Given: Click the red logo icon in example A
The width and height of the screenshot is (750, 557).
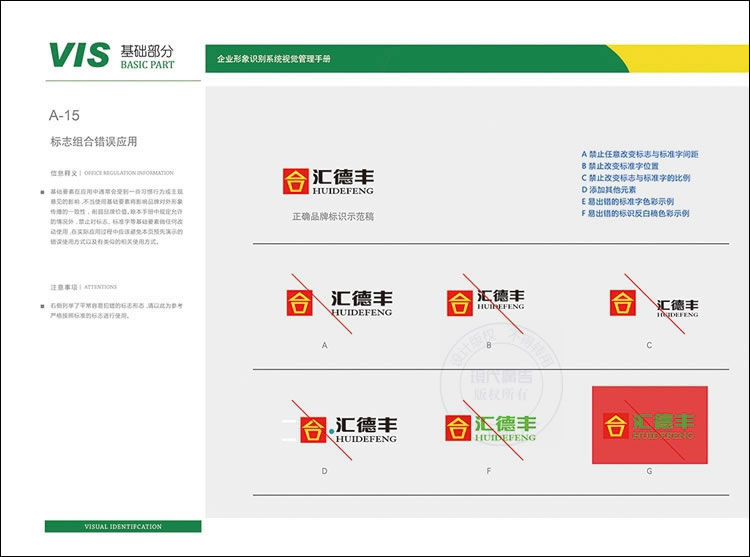Looking at the screenshot, I should [x=298, y=302].
